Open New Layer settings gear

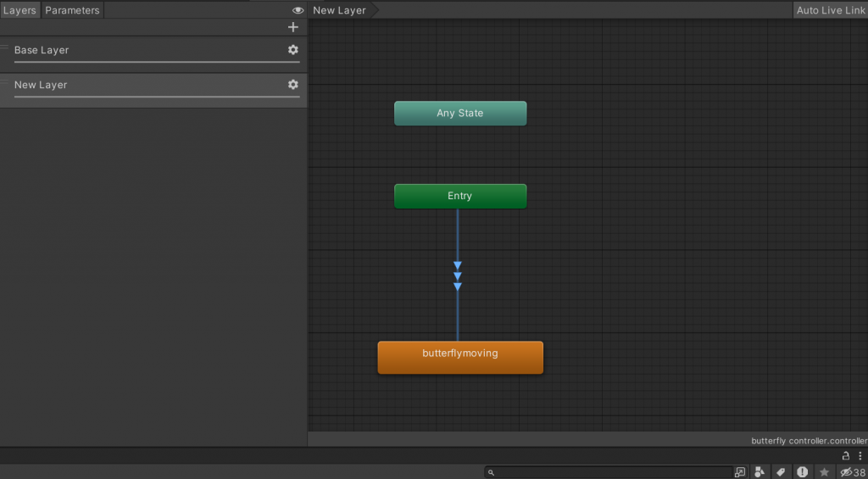pyautogui.click(x=292, y=85)
